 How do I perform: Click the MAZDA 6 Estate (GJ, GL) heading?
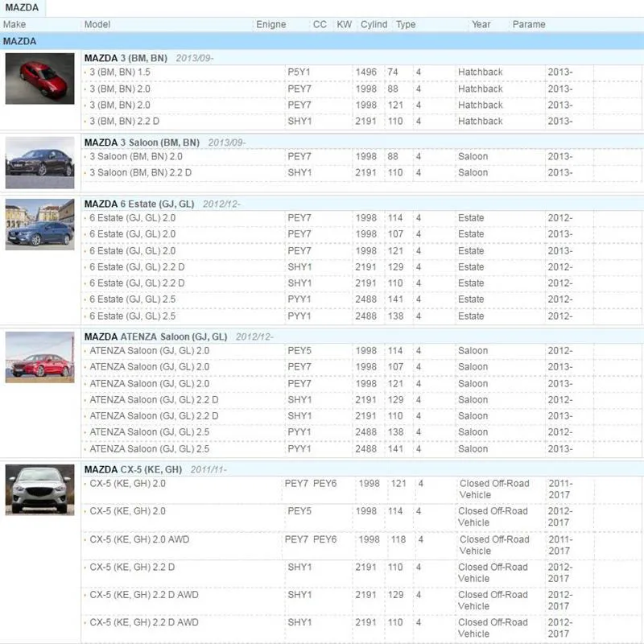(x=139, y=204)
